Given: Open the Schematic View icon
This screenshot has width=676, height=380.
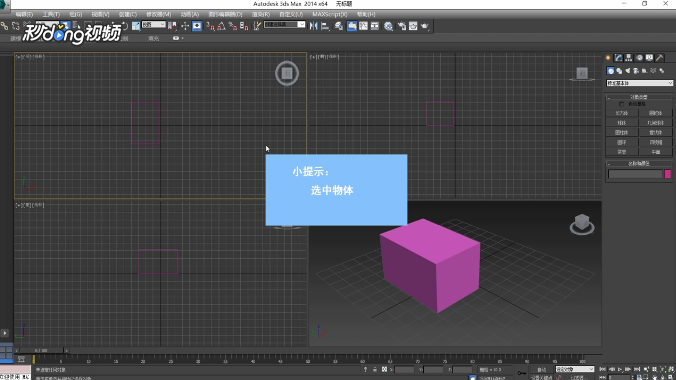Looking at the screenshot, I should click(375, 26).
